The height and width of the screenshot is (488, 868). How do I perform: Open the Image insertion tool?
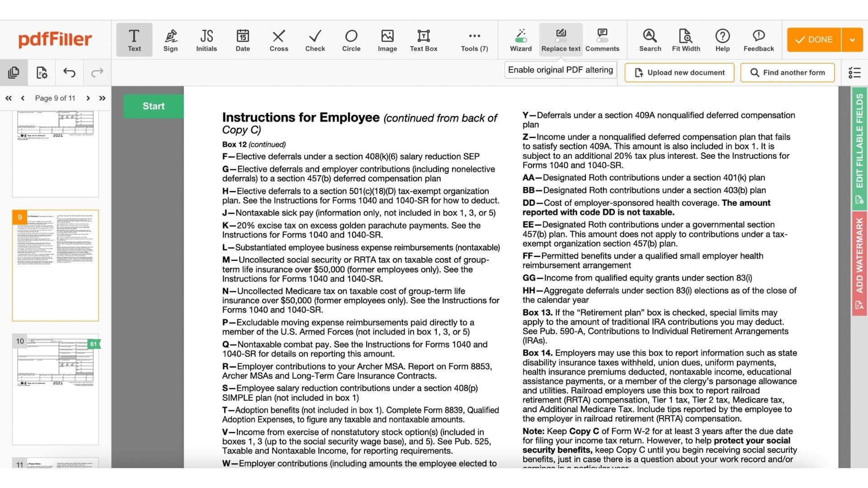tap(387, 39)
